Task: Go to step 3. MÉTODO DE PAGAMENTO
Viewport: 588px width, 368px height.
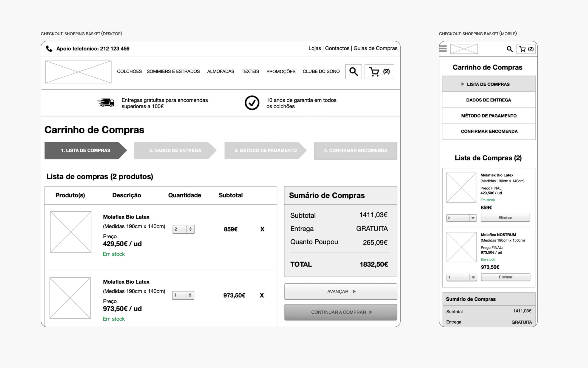Action: pos(265,151)
